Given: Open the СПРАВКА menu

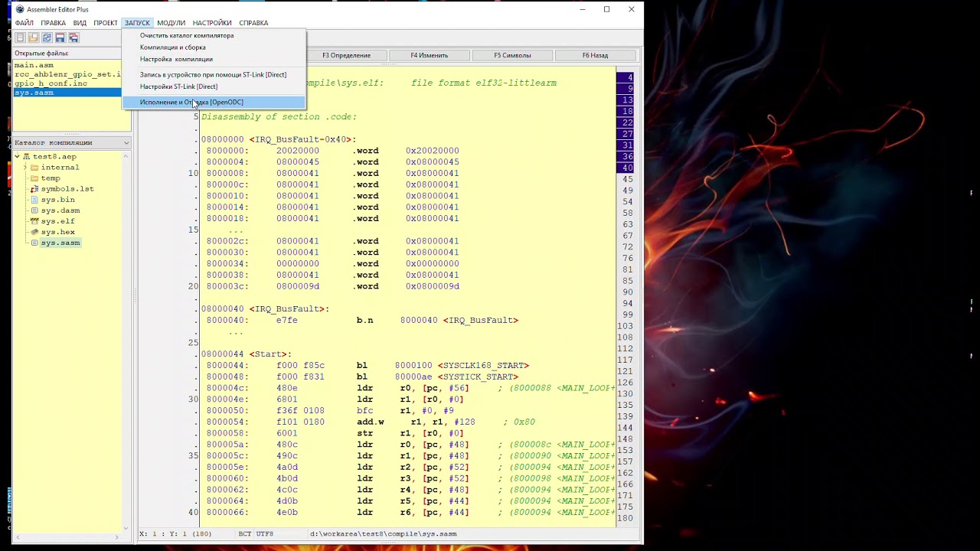Looking at the screenshot, I should 253,23.
